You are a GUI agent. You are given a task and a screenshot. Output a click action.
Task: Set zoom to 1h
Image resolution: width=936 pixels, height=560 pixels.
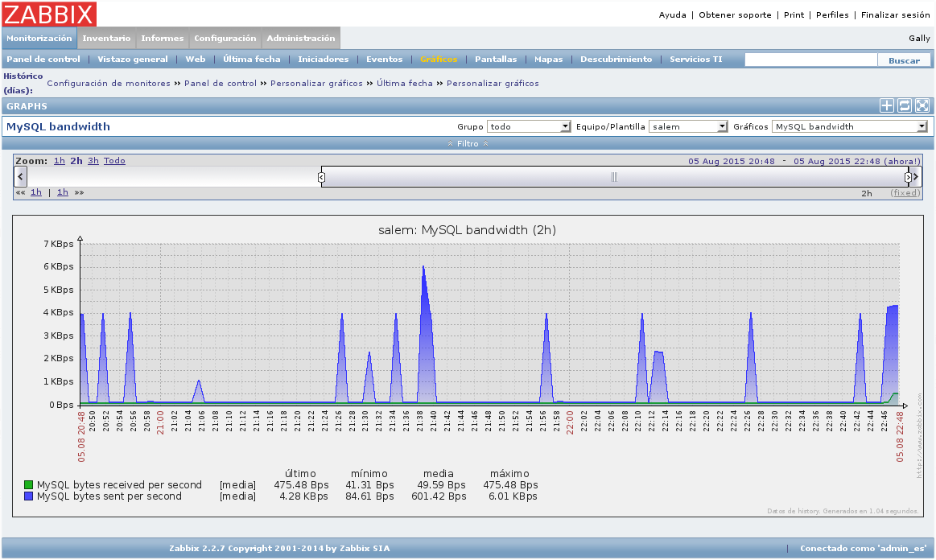point(59,161)
